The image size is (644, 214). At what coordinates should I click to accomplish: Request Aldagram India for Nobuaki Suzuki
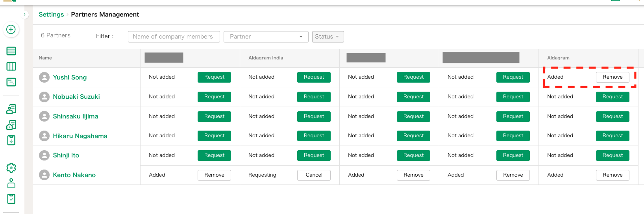(314, 97)
